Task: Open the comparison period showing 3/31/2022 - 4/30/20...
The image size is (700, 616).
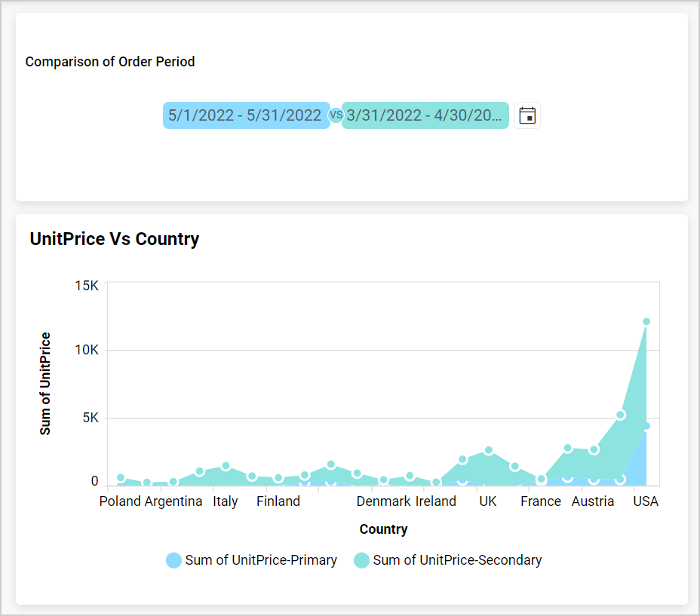Action: pyautogui.click(x=425, y=115)
